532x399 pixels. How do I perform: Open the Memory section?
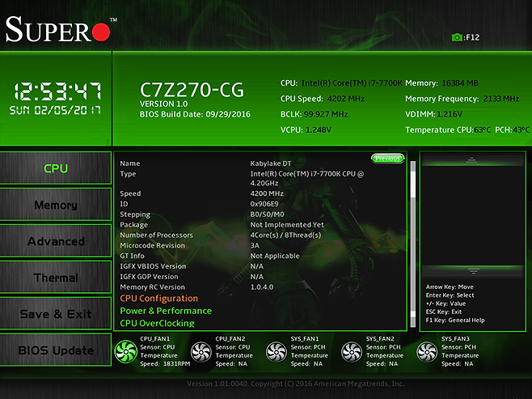pos(56,205)
